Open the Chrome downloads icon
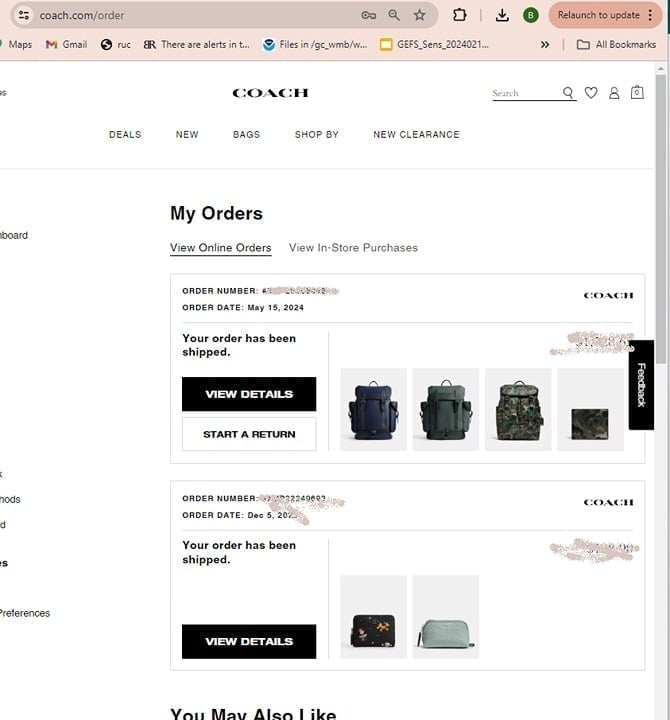 (x=502, y=15)
